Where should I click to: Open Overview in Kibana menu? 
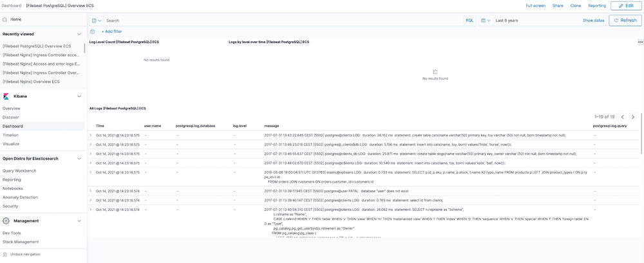pos(12,108)
